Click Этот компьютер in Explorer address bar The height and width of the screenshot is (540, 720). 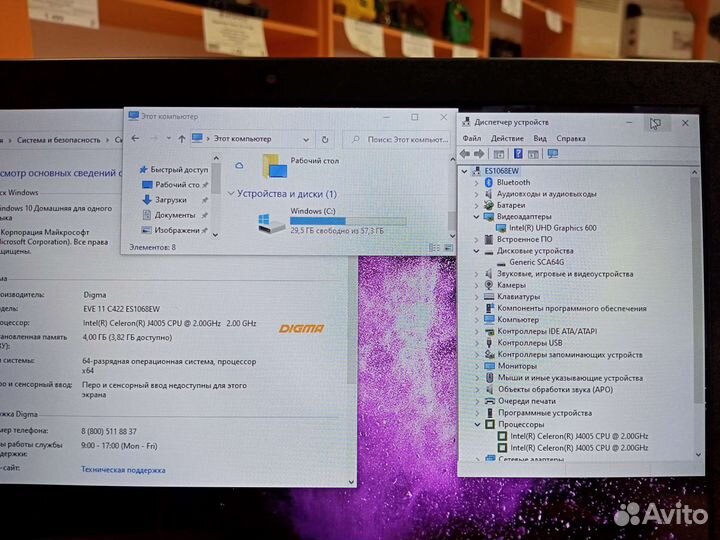[x=242, y=139]
